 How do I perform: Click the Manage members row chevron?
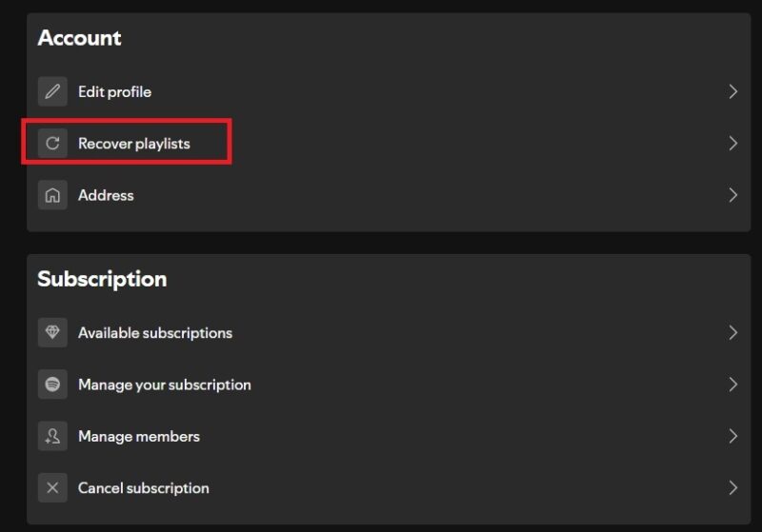(x=732, y=436)
